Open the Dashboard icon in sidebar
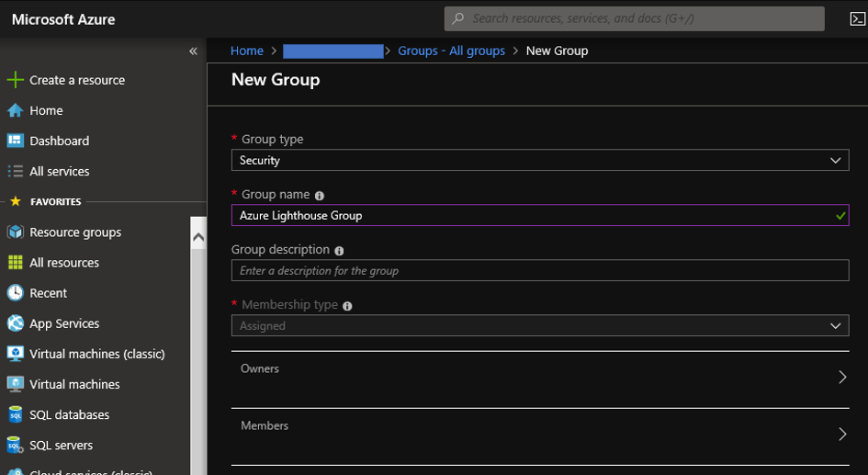 point(15,141)
